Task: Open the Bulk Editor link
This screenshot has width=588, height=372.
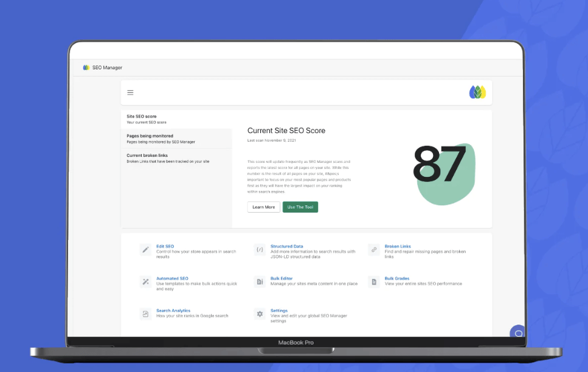Action: [282, 278]
